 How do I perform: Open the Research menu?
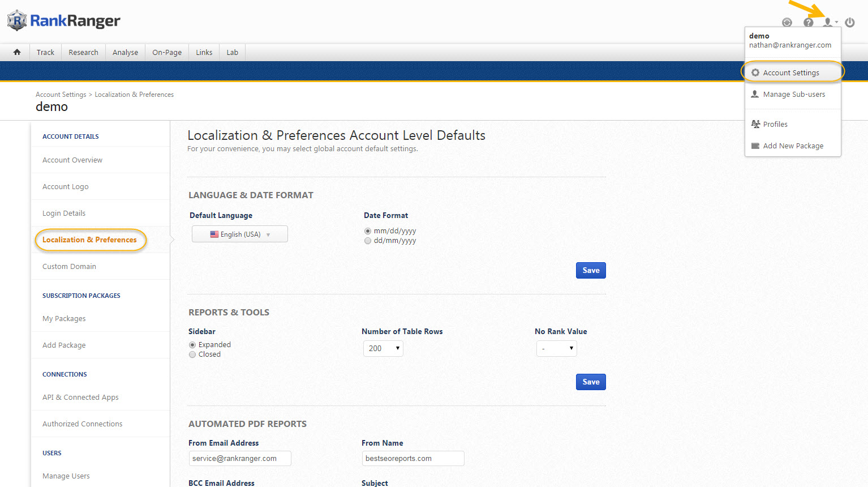[83, 52]
